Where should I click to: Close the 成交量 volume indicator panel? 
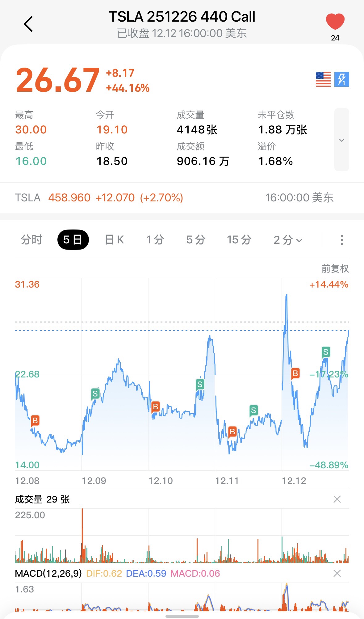pyautogui.click(x=337, y=499)
